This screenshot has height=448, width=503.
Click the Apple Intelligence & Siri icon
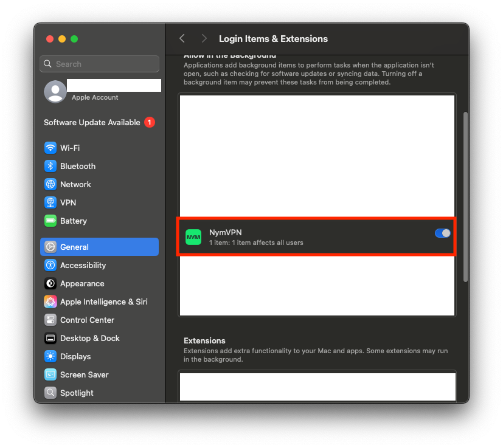coord(50,302)
